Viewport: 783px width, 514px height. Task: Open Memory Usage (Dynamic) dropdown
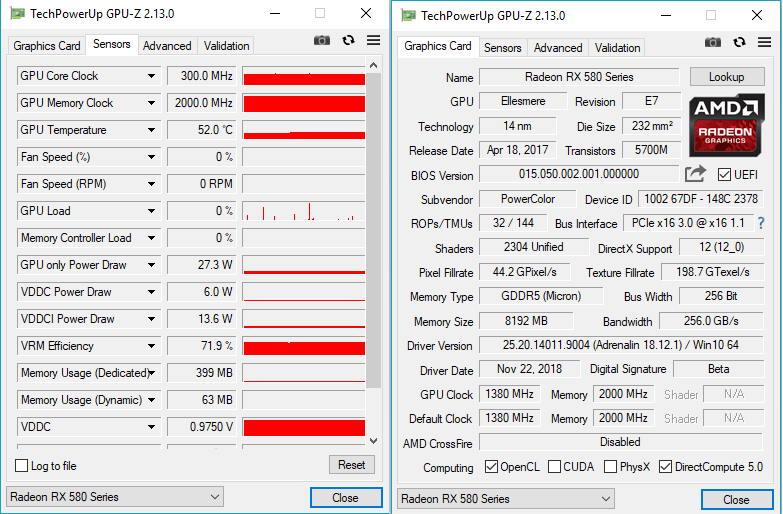coord(151,400)
